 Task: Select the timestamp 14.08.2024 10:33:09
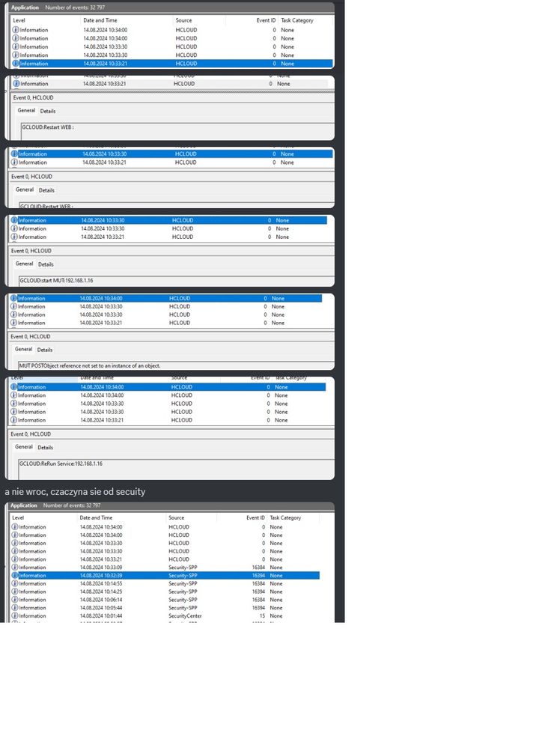(100, 568)
